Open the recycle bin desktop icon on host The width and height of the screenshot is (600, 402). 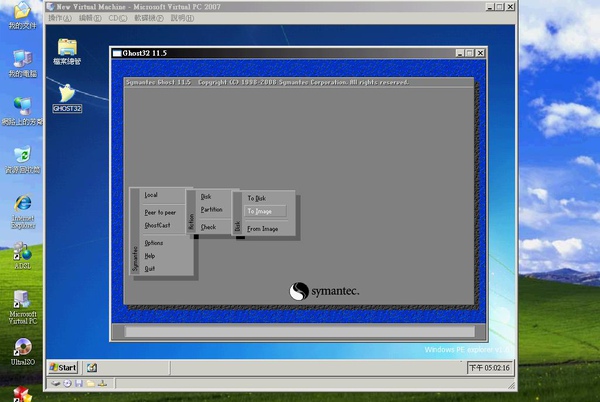(23, 159)
